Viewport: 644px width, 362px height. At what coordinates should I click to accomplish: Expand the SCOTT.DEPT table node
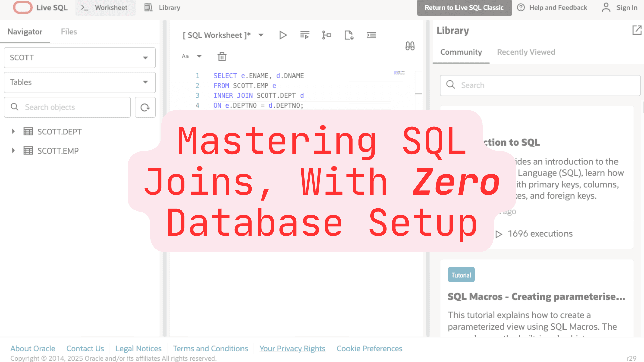pyautogui.click(x=13, y=132)
